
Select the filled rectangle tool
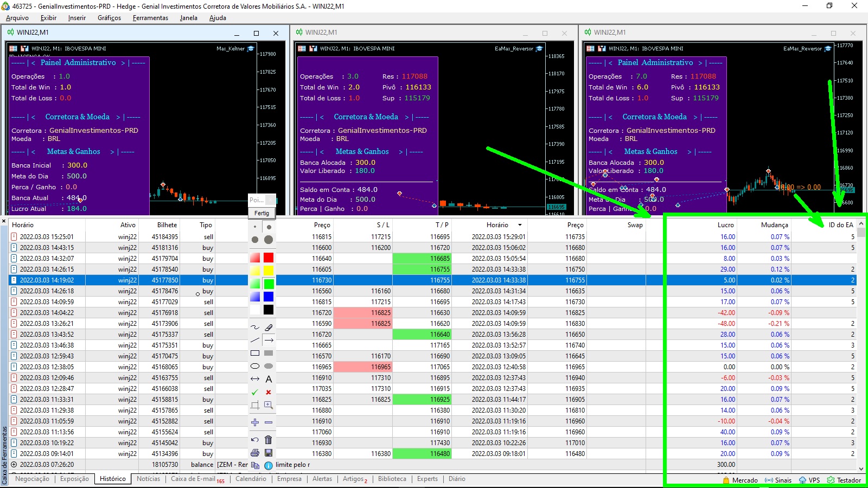(x=269, y=354)
